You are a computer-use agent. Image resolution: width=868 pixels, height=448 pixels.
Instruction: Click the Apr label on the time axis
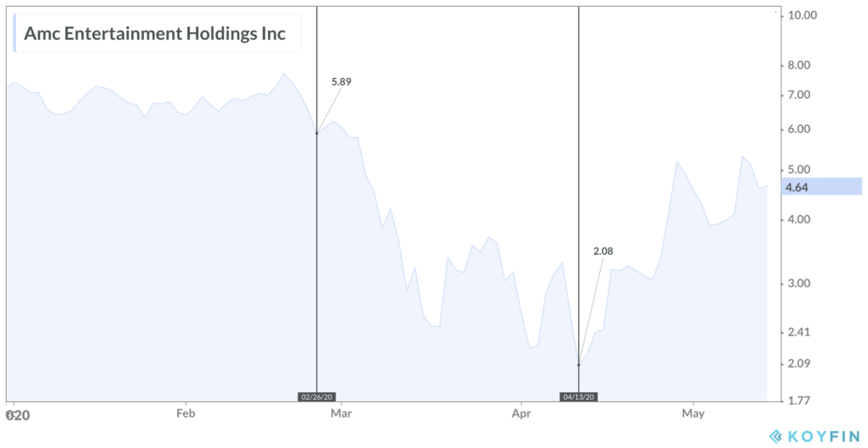coord(521,413)
